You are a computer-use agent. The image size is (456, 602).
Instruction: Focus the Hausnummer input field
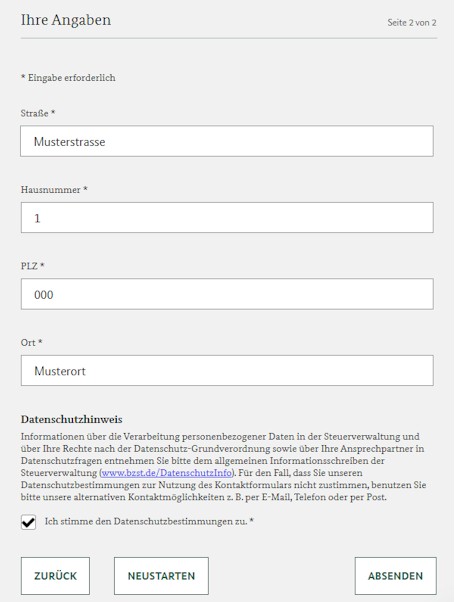[227, 218]
